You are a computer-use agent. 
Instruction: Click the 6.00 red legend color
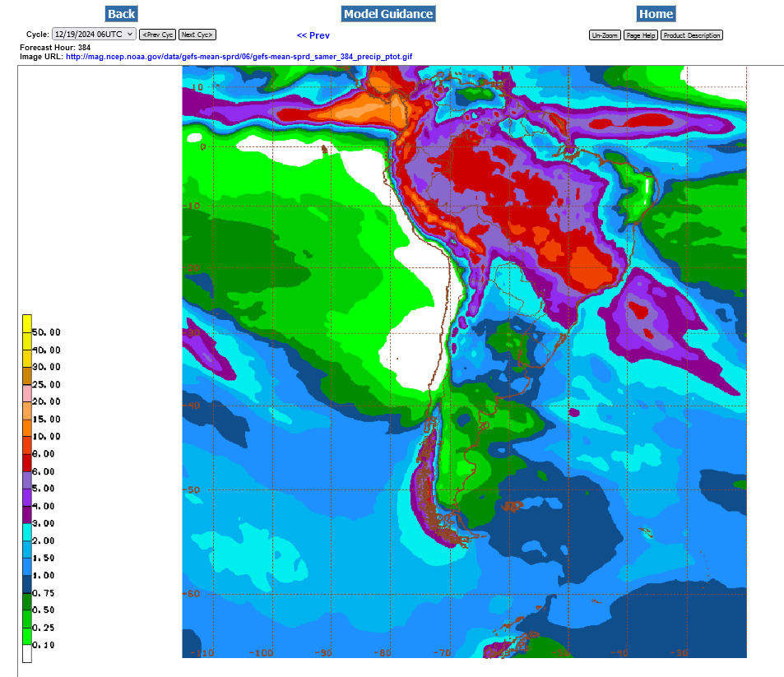coord(27,462)
